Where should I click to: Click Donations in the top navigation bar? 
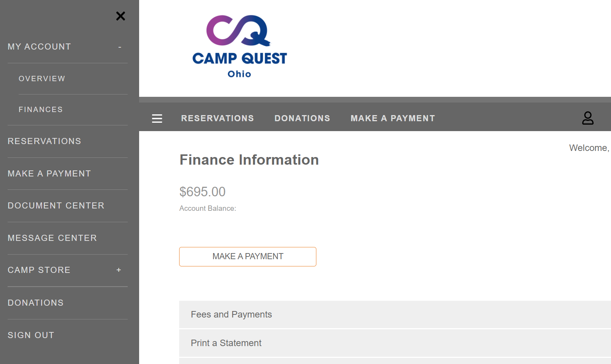[302, 118]
